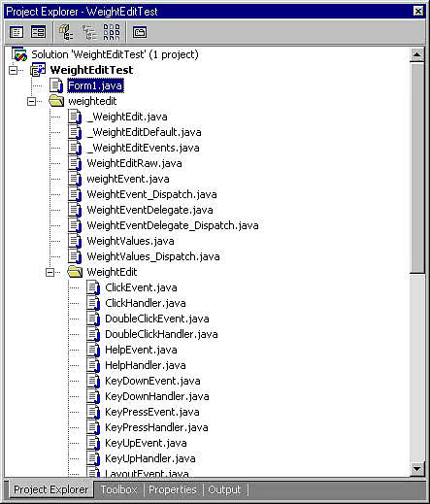Viewport: 430px width, 504px height.
Task: Collapse the WeightEdit subfolder
Action: coord(50,272)
